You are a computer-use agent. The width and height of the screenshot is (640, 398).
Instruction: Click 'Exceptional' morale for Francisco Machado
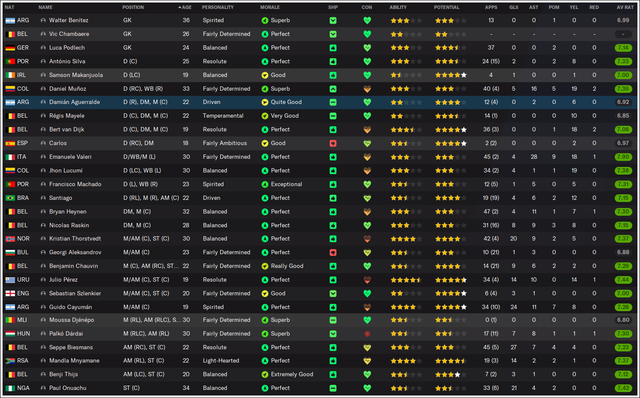tap(286, 184)
